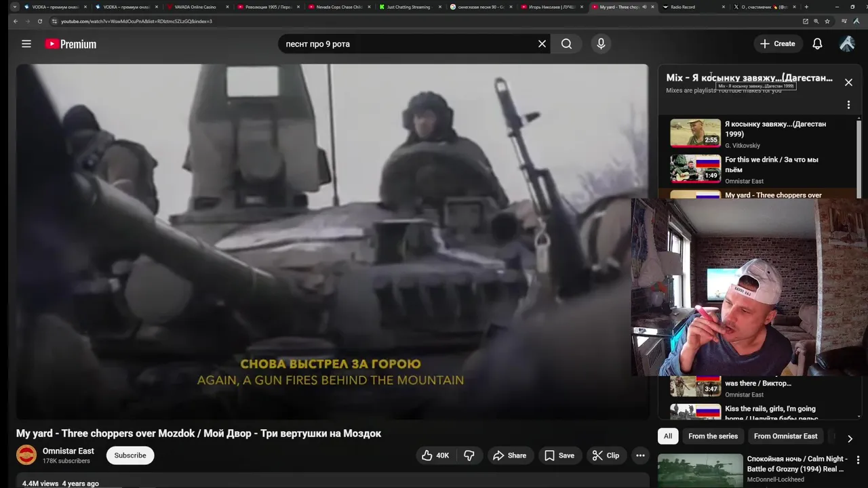This screenshot has width=868, height=488.
Task: Start voice search with the microphone icon
Action: point(601,44)
